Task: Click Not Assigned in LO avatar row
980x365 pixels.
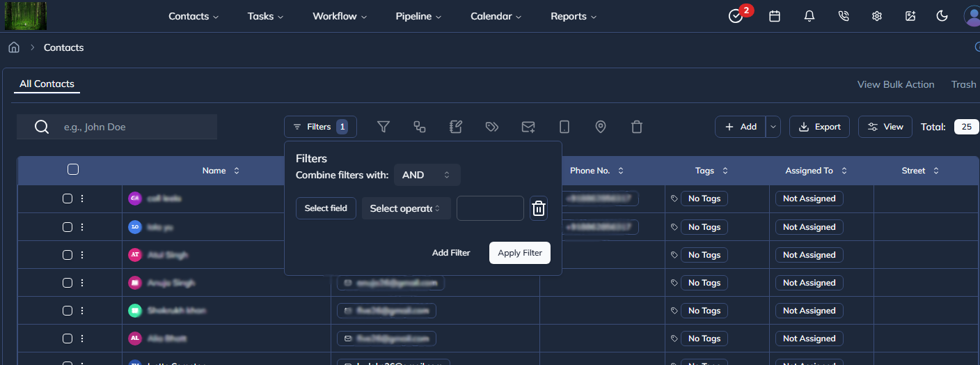Action: click(x=809, y=227)
